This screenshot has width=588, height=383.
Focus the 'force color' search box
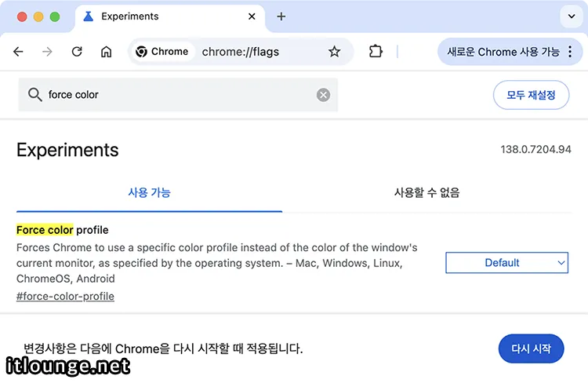click(x=178, y=95)
